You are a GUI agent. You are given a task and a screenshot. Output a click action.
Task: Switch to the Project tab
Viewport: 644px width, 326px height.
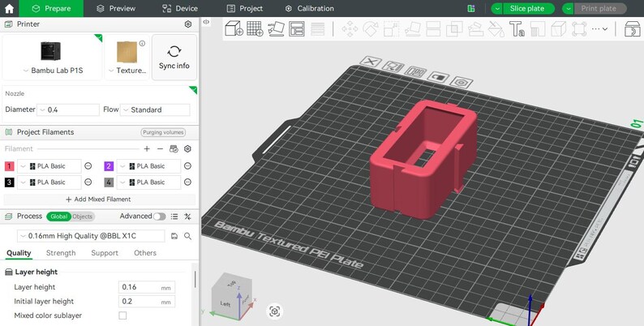click(245, 8)
